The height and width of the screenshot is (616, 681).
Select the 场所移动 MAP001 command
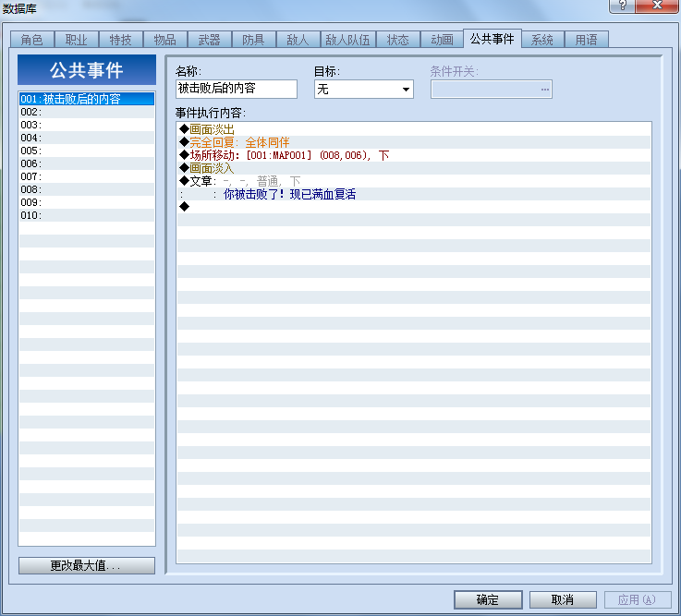click(x=414, y=155)
